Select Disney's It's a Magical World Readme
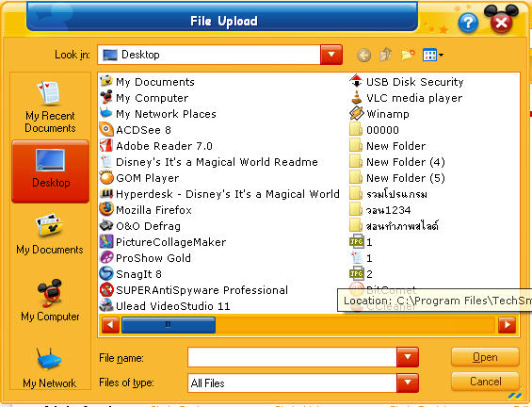 pyautogui.click(x=209, y=162)
